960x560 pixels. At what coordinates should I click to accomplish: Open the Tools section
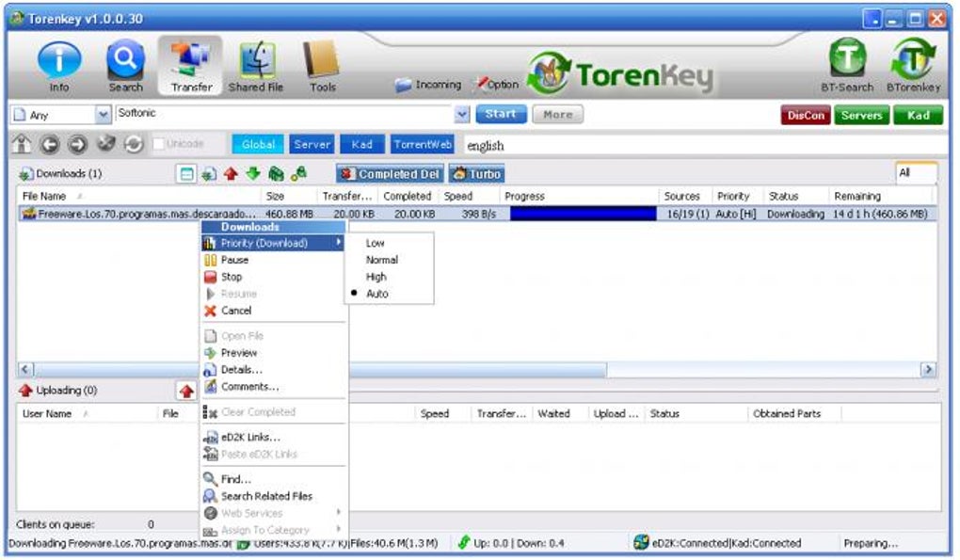pyautogui.click(x=322, y=67)
